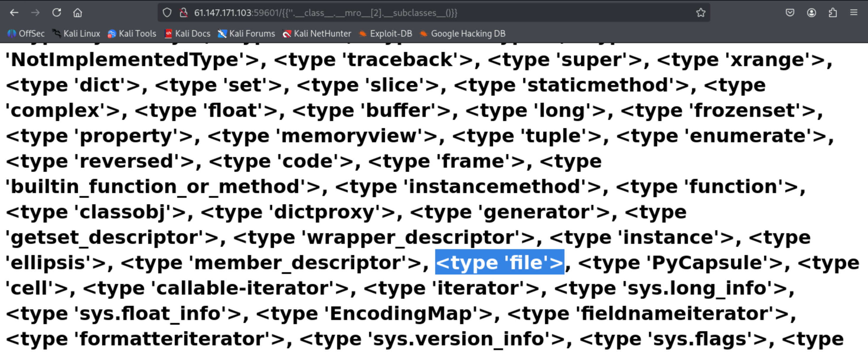868x356 pixels.
Task: Click the Forward navigation arrow
Action: (35, 13)
